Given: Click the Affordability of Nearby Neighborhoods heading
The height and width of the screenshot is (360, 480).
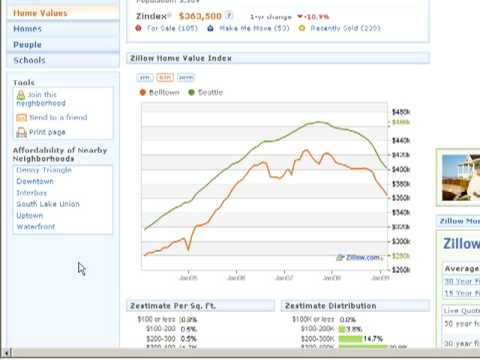Looking at the screenshot, I should coord(60,154).
